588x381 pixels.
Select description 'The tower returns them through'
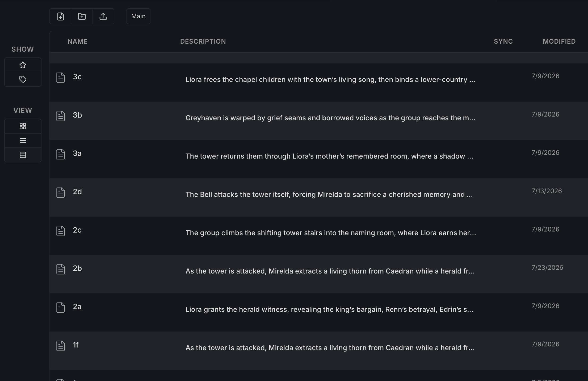pos(329,156)
